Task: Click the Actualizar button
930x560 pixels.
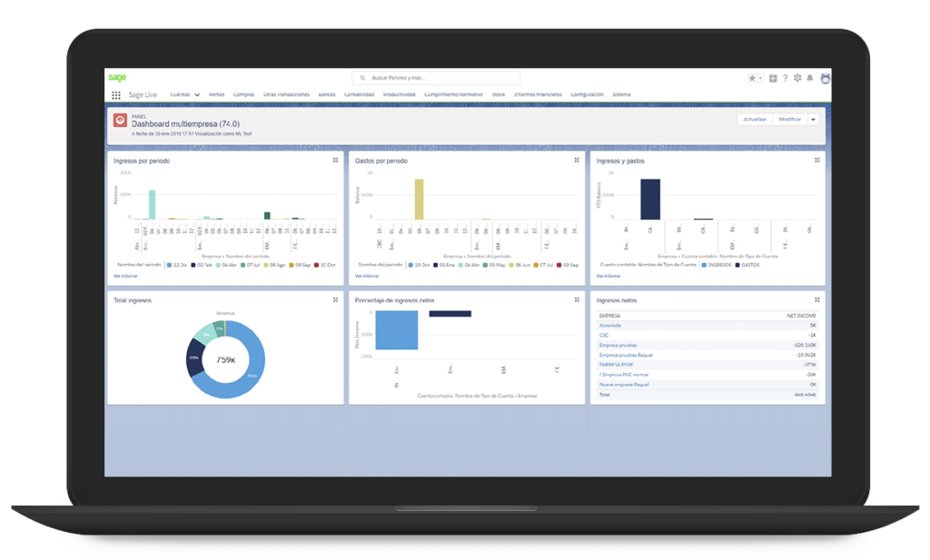Action: 755,119
